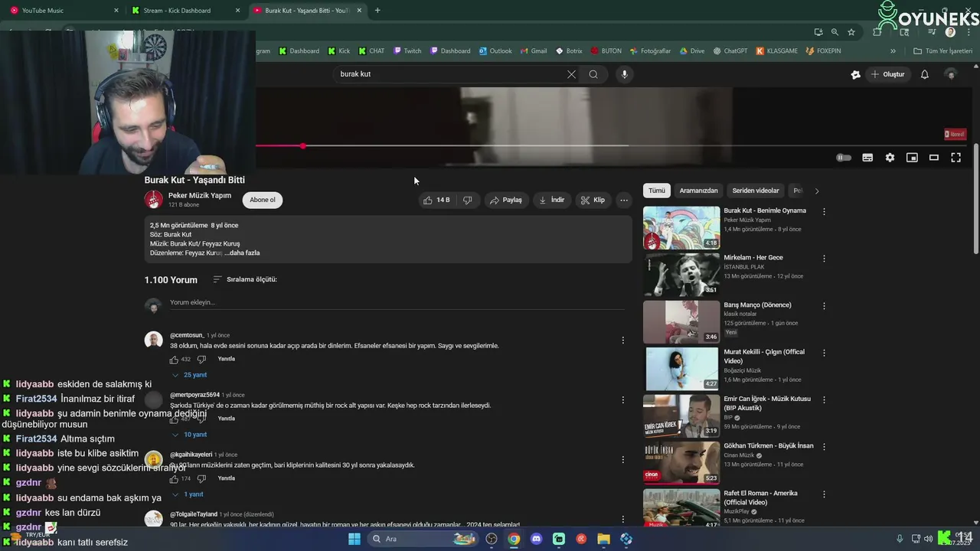Open the Windows Start menu
Image resolution: width=980 pixels, height=551 pixels.
354,539
